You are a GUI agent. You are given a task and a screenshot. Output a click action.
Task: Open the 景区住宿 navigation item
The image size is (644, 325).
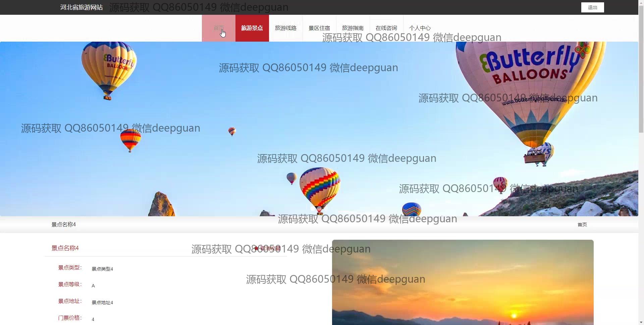pos(319,28)
